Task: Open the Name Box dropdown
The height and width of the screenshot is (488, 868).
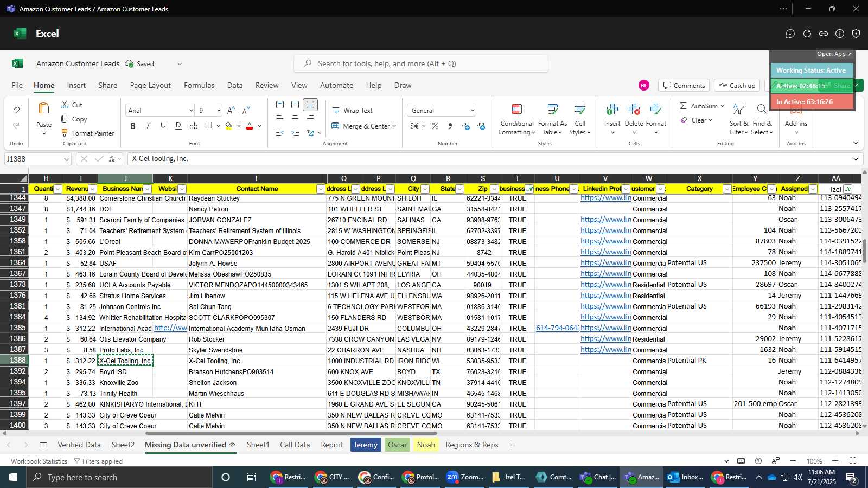Action: [67, 159]
